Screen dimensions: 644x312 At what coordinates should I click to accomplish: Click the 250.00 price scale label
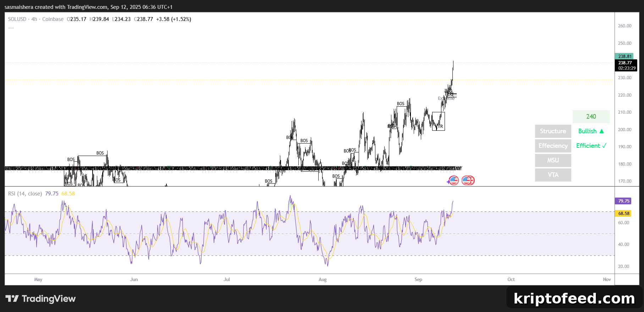(624, 43)
